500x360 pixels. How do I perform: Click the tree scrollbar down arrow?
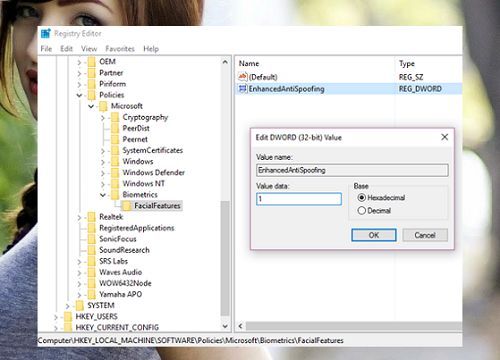pyautogui.click(x=225, y=326)
